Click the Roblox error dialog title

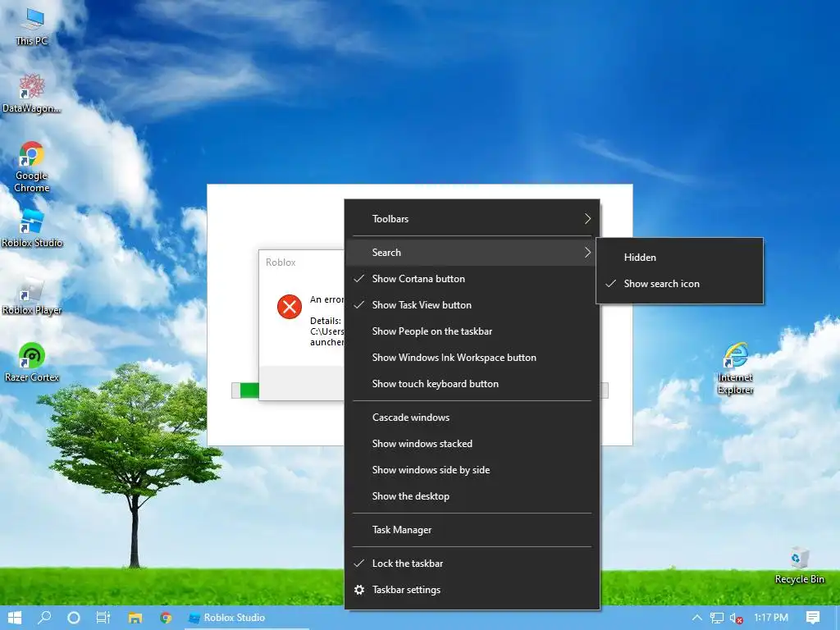click(x=281, y=262)
